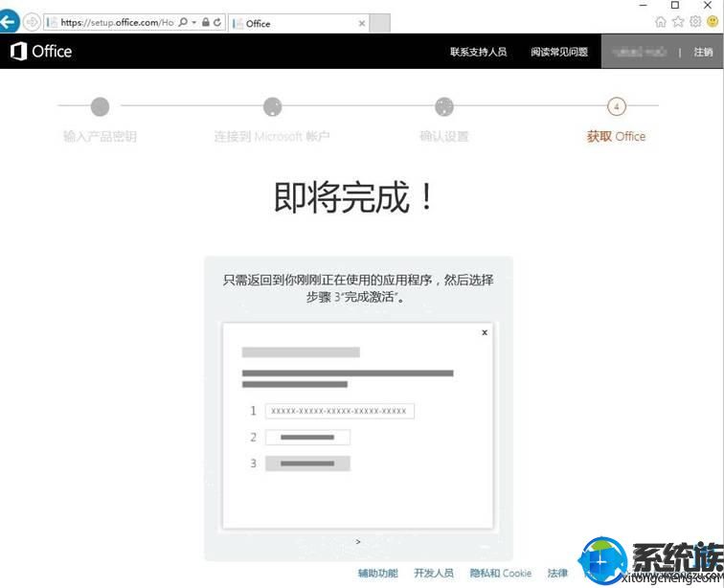Open 法律 footer link
The height and width of the screenshot is (588, 724).
[557, 574]
